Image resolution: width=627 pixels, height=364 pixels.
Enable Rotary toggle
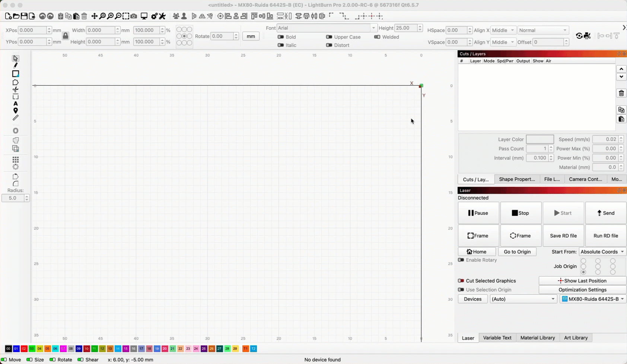tap(461, 260)
